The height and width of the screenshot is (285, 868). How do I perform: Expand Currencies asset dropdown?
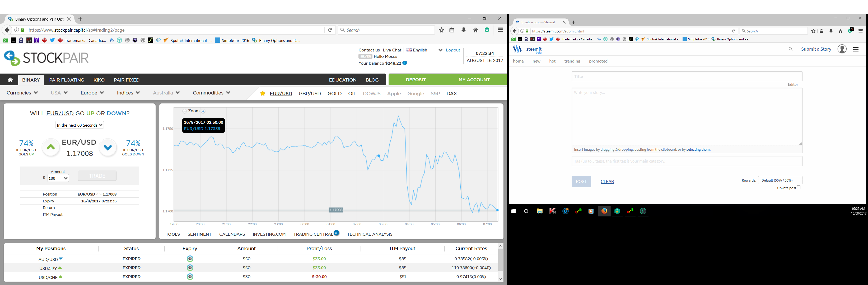click(22, 93)
